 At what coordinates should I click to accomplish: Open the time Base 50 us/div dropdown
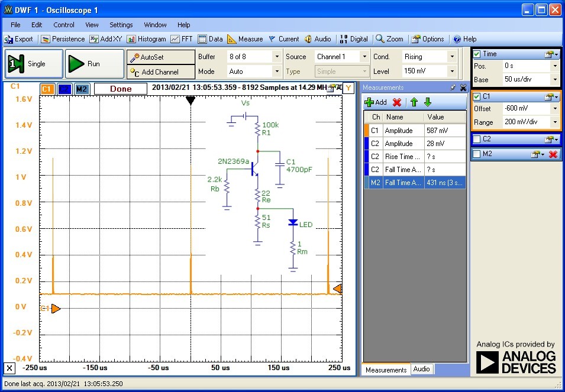(x=554, y=79)
